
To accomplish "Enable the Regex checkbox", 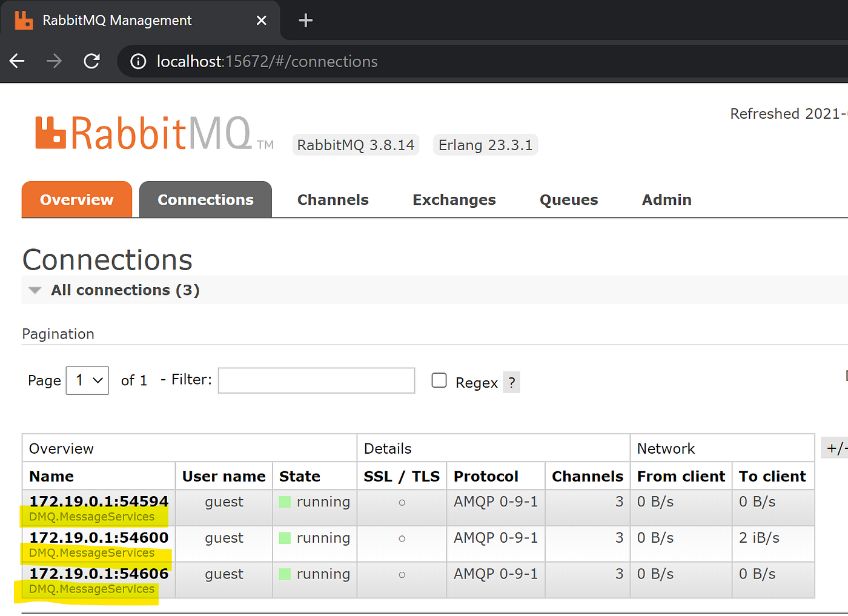I will [x=439, y=380].
